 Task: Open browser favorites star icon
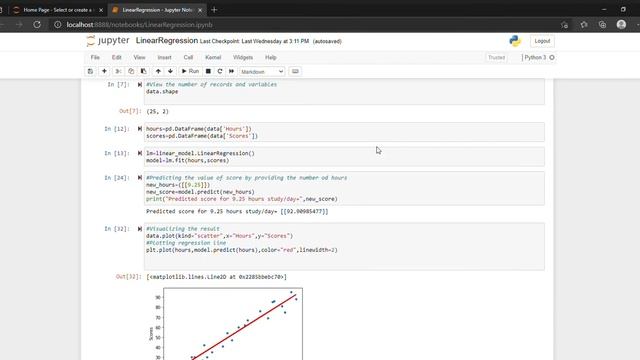click(584, 24)
